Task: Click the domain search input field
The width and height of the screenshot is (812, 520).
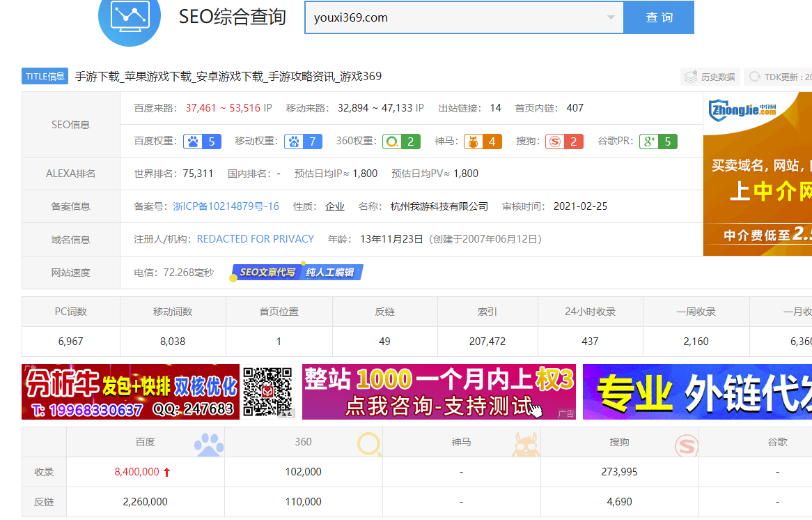Action: [453, 17]
